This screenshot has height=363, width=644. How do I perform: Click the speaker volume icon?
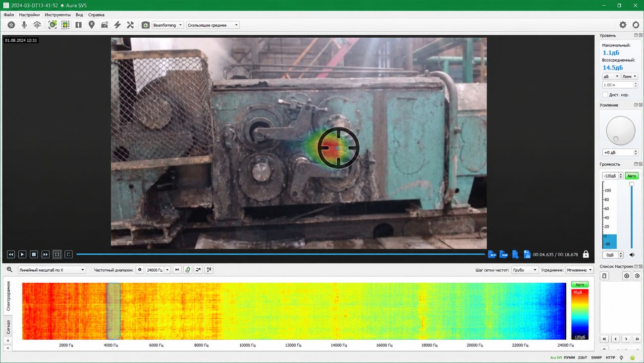click(632, 255)
